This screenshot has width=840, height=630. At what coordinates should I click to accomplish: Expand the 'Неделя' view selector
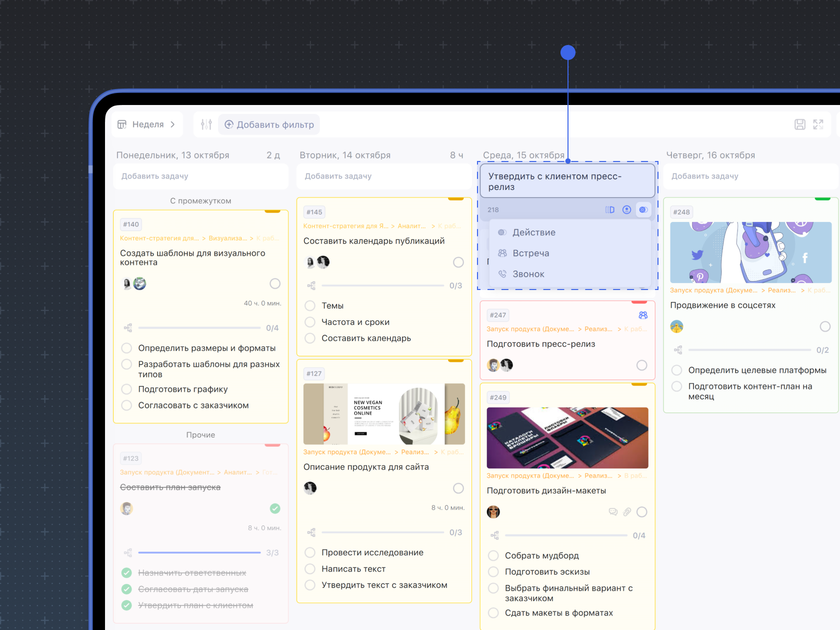click(147, 124)
